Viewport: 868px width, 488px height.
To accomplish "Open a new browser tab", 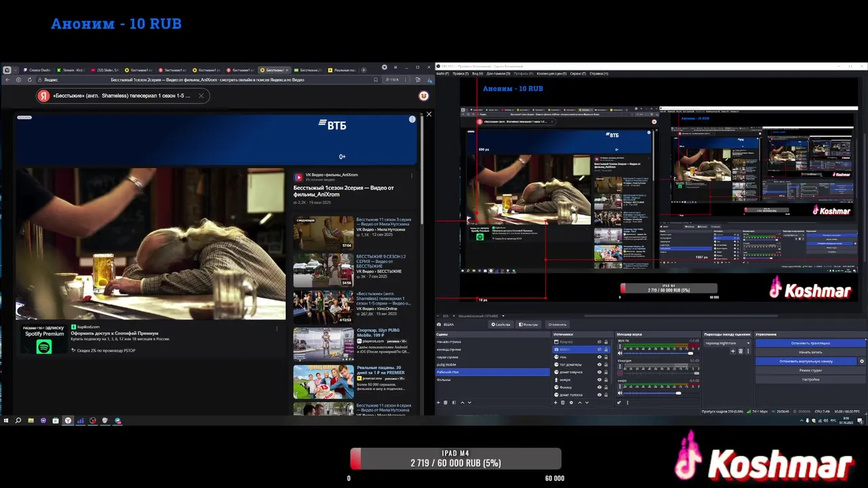I will [363, 70].
